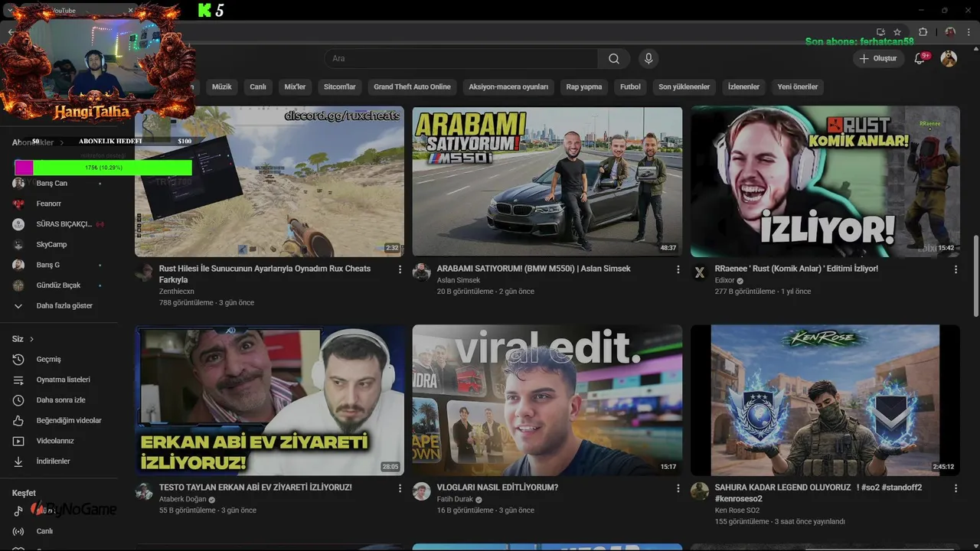This screenshot has width=980, height=551.
Task: Select the Müzik filter chip
Action: pos(221,87)
